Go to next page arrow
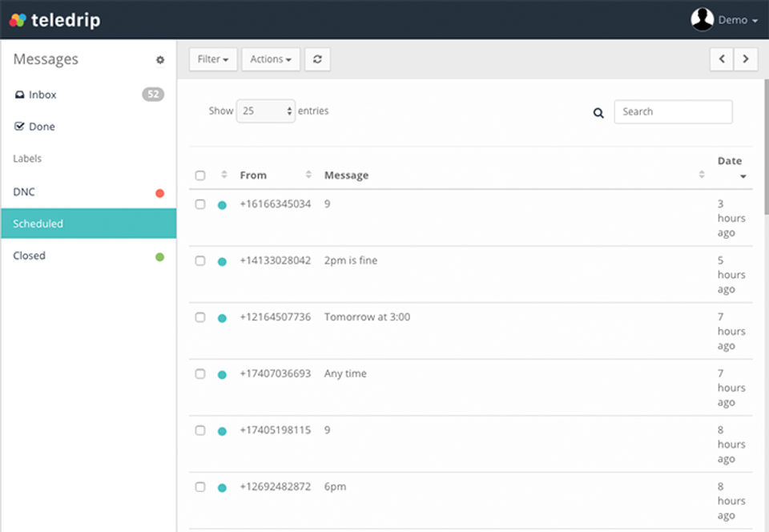This screenshot has height=532, width=769. tap(746, 58)
